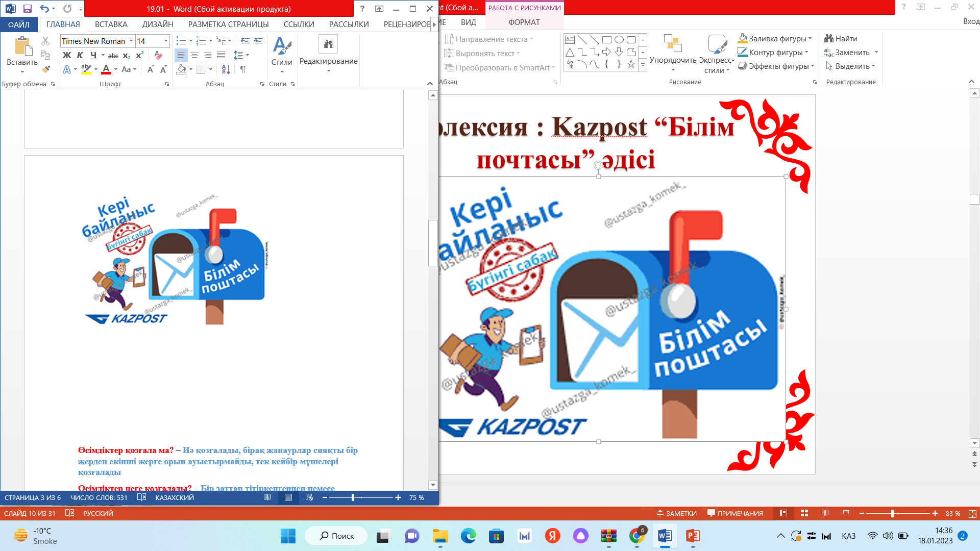The image size is (980, 551).
Task: Increase paragraph indent
Action: [x=259, y=41]
